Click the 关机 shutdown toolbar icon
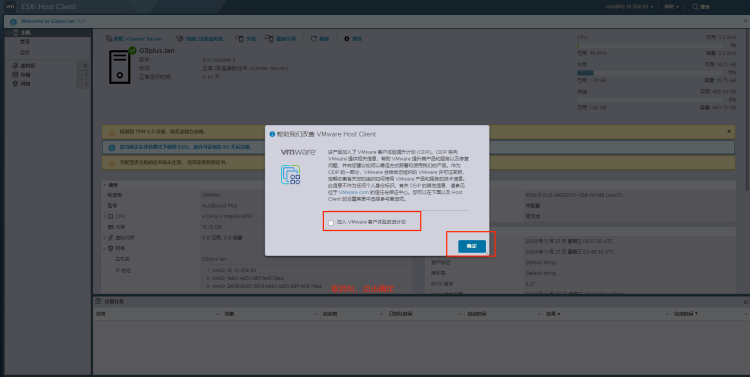This screenshot has height=377, width=750. tap(239, 38)
